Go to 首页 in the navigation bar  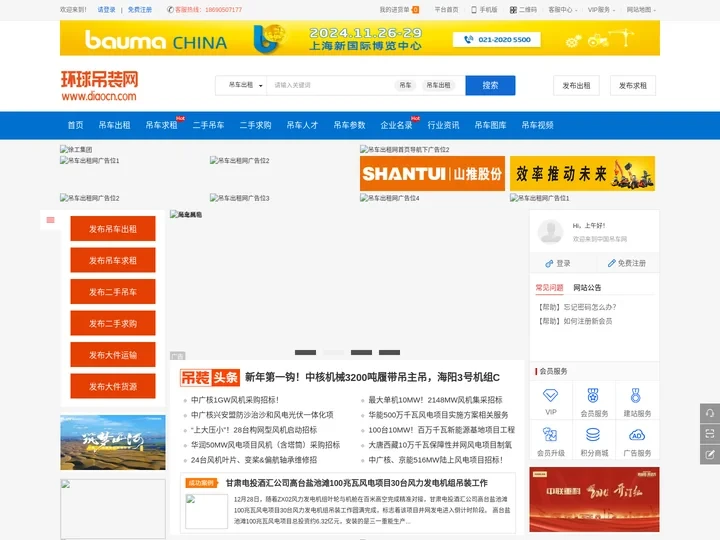click(x=75, y=125)
